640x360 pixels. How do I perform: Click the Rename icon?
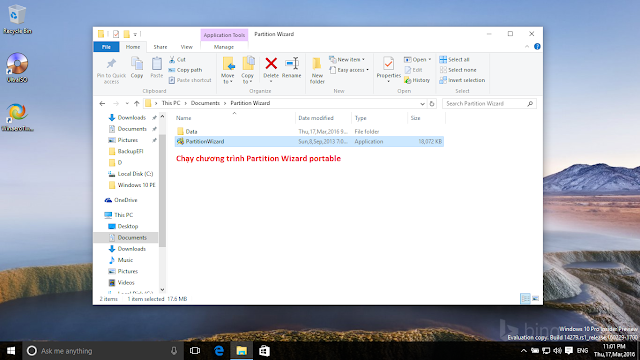[x=292, y=63]
